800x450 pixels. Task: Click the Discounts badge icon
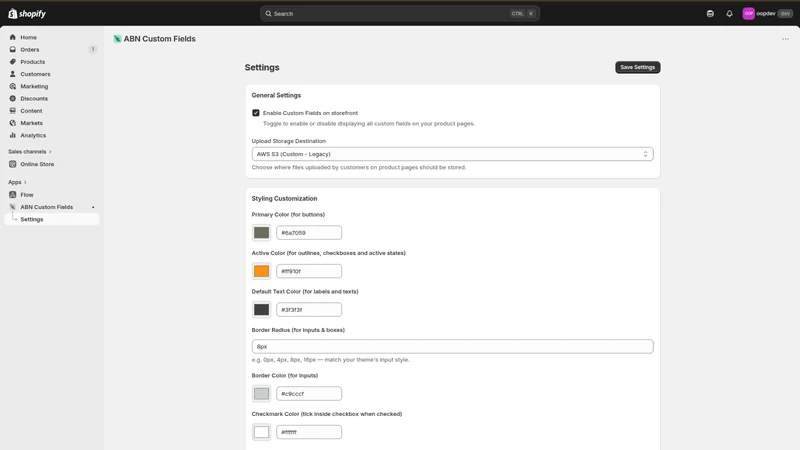point(13,98)
